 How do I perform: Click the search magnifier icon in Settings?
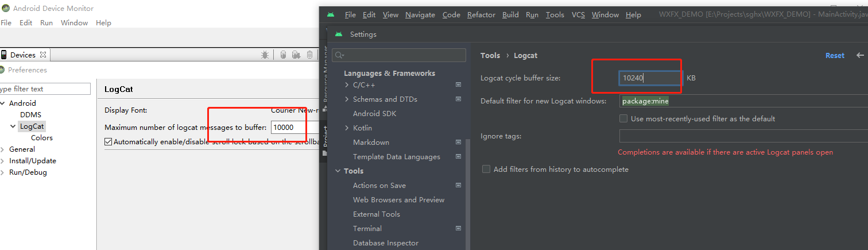pos(339,55)
